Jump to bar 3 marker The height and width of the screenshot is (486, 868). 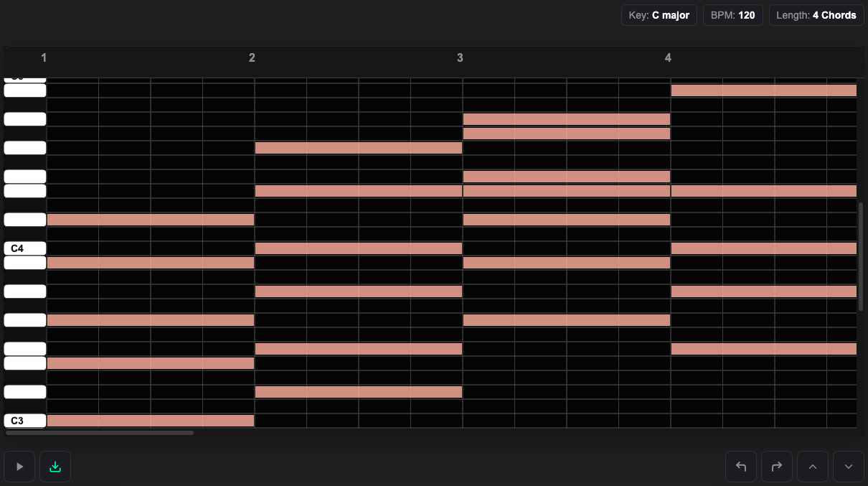(x=460, y=58)
